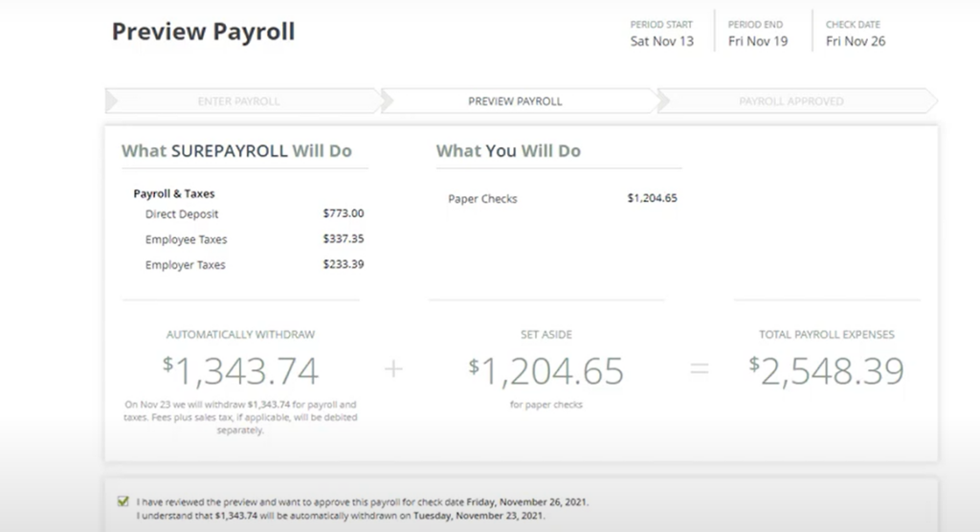The height and width of the screenshot is (532, 980).
Task: Click the Nov 23 withdrawal note paragraph
Action: pyautogui.click(x=240, y=417)
